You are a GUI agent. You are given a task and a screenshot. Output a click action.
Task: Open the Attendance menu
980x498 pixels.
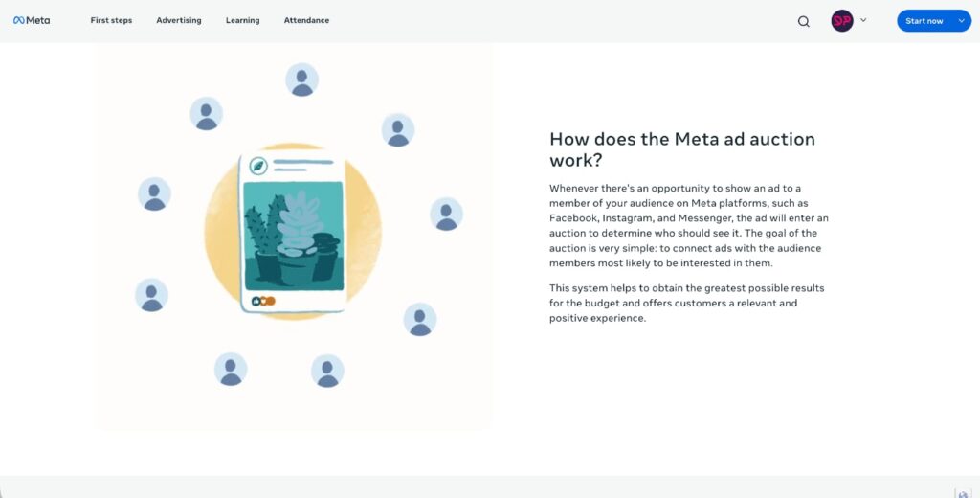click(306, 21)
